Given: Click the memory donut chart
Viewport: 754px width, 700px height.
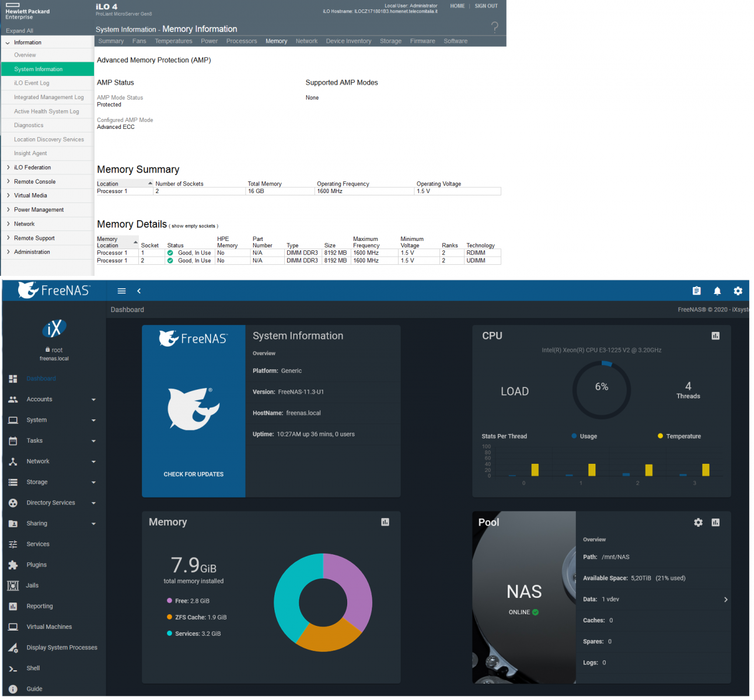Looking at the screenshot, I should pyautogui.click(x=323, y=603).
